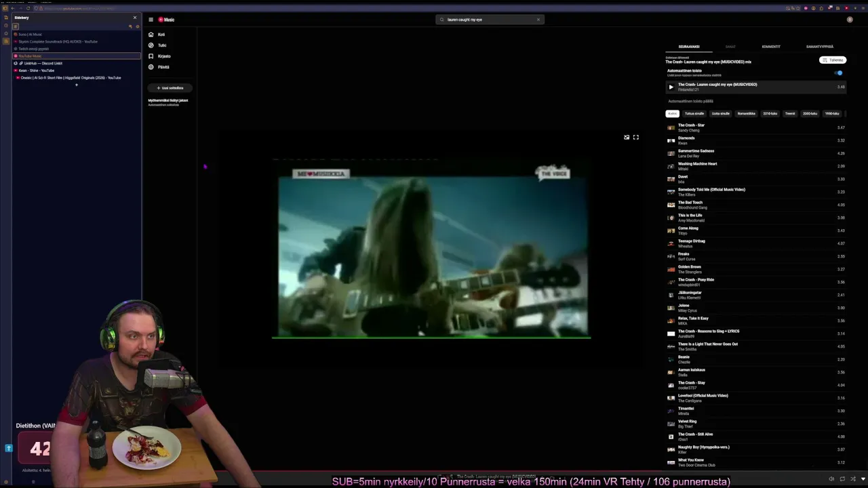
Task: Enter fullscreen from the video player icon
Action: (636, 138)
